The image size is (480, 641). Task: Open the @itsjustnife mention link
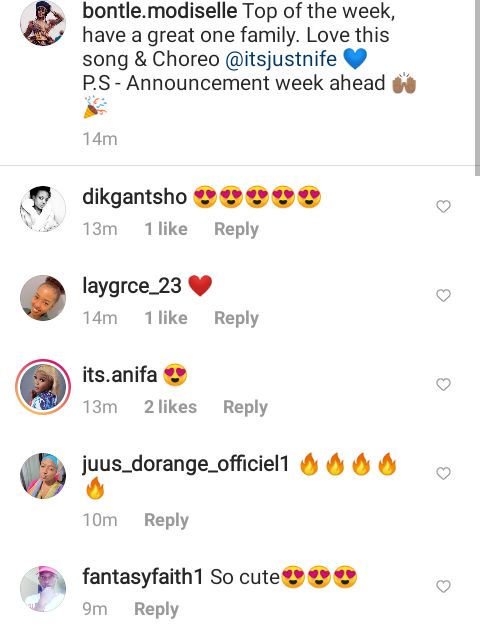tap(281, 59)
